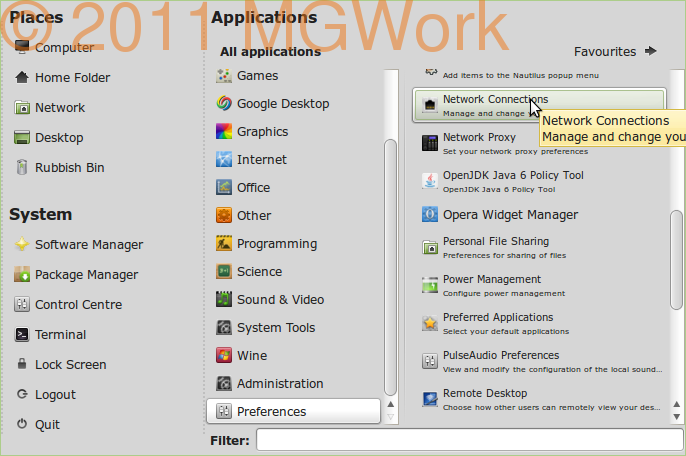Screen dimensions: 686x456
Task: Open Network Connections
Action: 539,105
